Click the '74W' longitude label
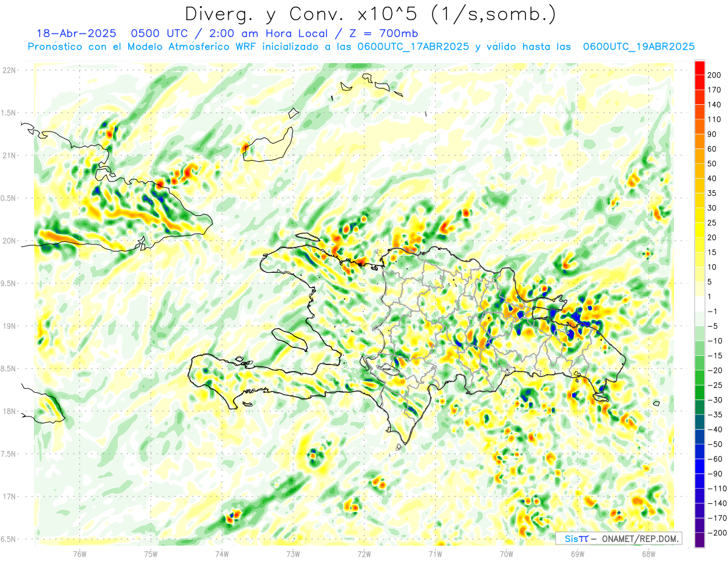Screen dimensions: 728x562 pos(222,554)
